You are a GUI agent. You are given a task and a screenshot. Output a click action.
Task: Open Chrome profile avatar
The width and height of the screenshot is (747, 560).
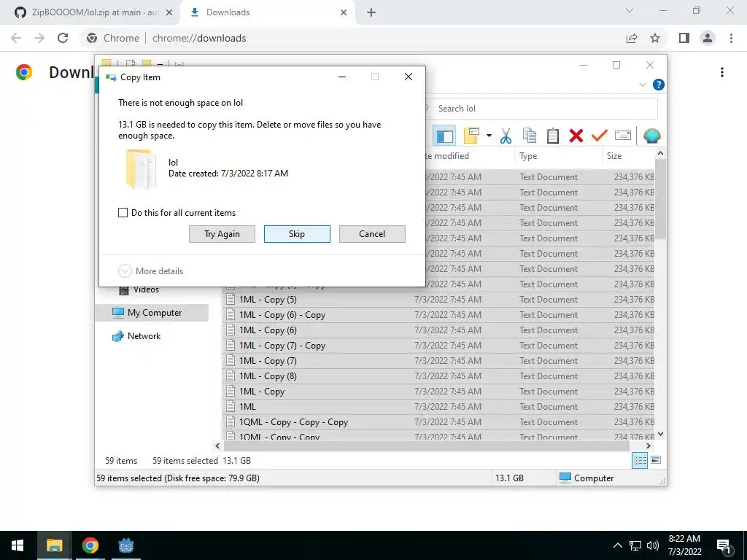(708, 38)
